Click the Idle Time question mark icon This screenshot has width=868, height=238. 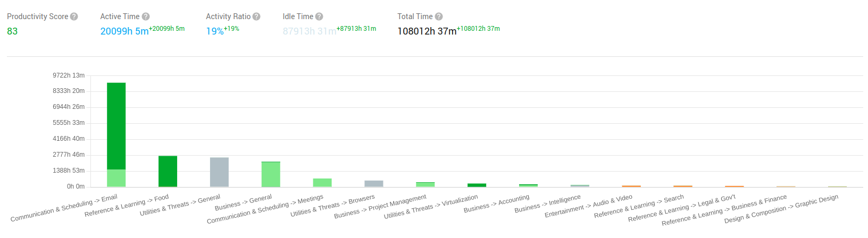coord(319,16)
